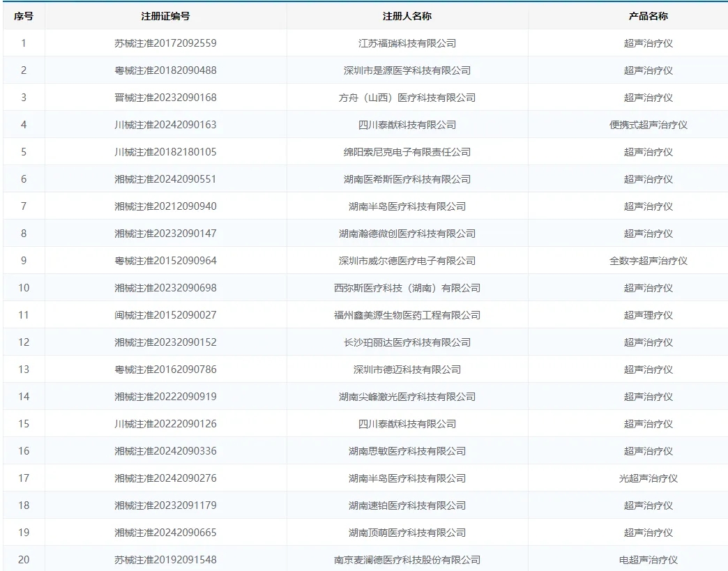The image size is (728, 571).
Task: Click 超声治疗仪 in the 湖南顶萌医疗 row
Action: click(x=649, y=533)
